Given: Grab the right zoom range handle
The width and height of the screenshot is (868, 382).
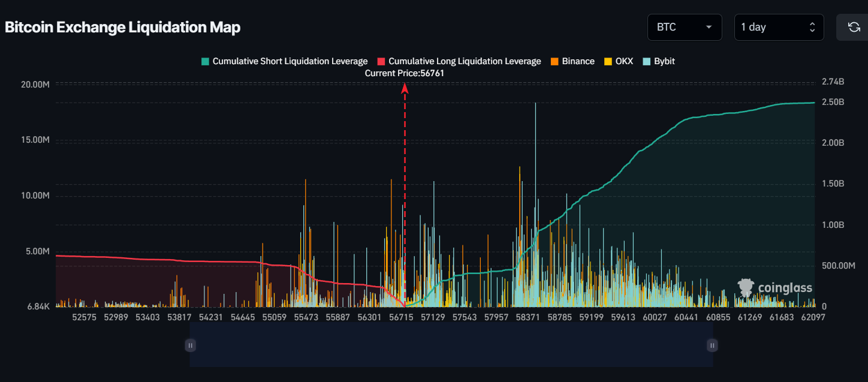Looking at the screenshot, I should pos(712,345).
